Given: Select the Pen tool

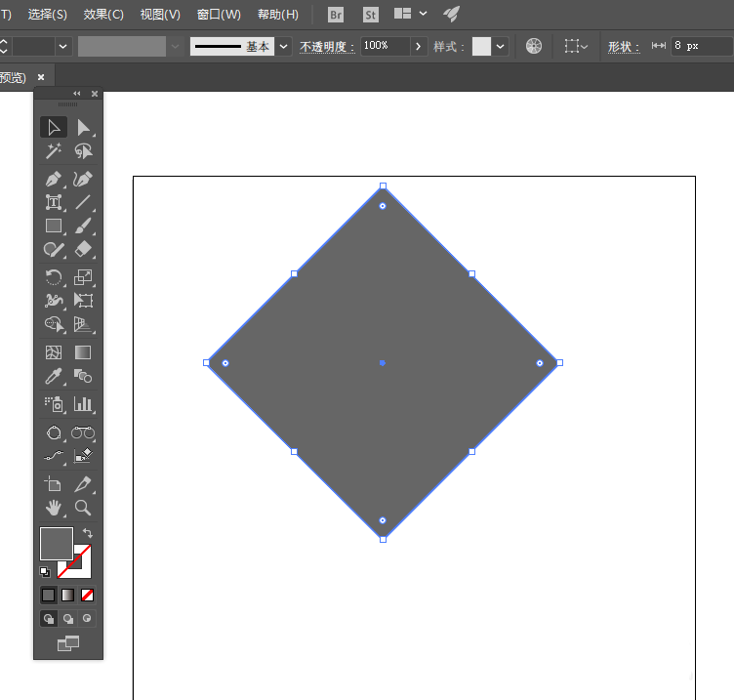Looking at the screenshot, I should tap(54, 180).
